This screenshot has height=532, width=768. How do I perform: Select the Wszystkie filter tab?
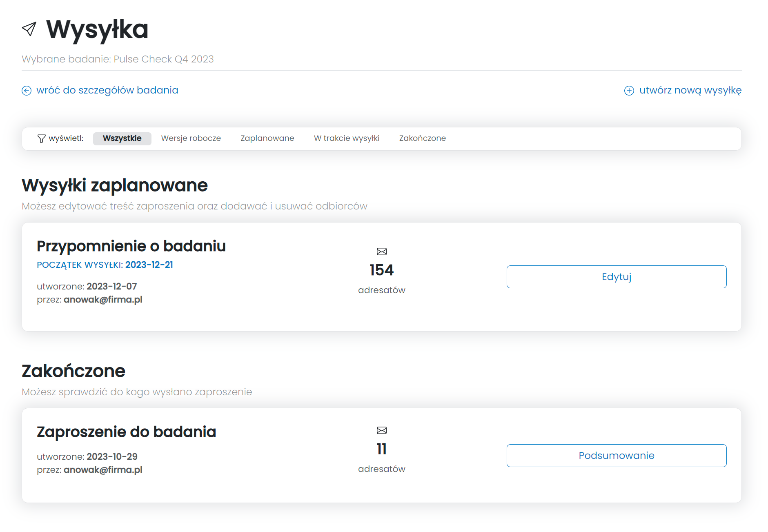point(122,138)
